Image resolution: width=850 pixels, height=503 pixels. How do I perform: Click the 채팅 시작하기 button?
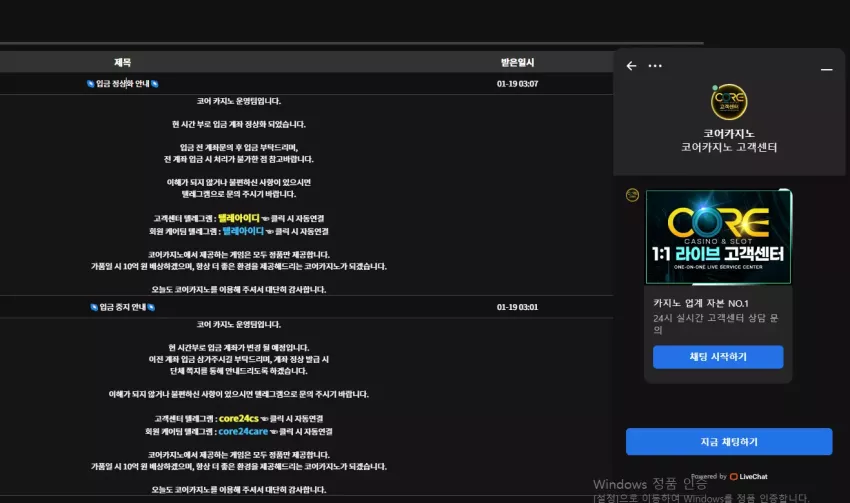[718, 357]
